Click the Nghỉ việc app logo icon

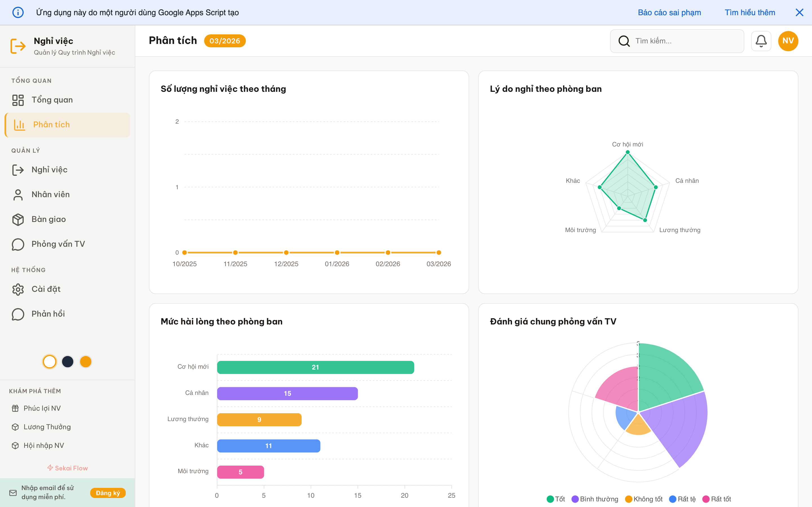click(x=18, y=46)
